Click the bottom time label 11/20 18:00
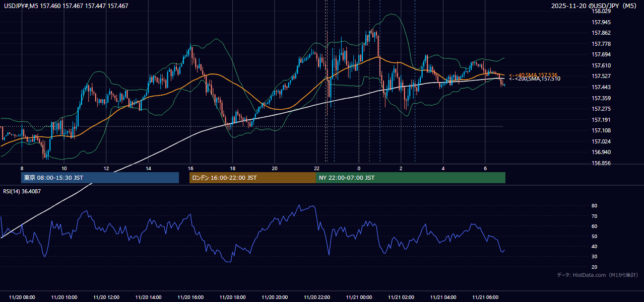 [232, 297]
